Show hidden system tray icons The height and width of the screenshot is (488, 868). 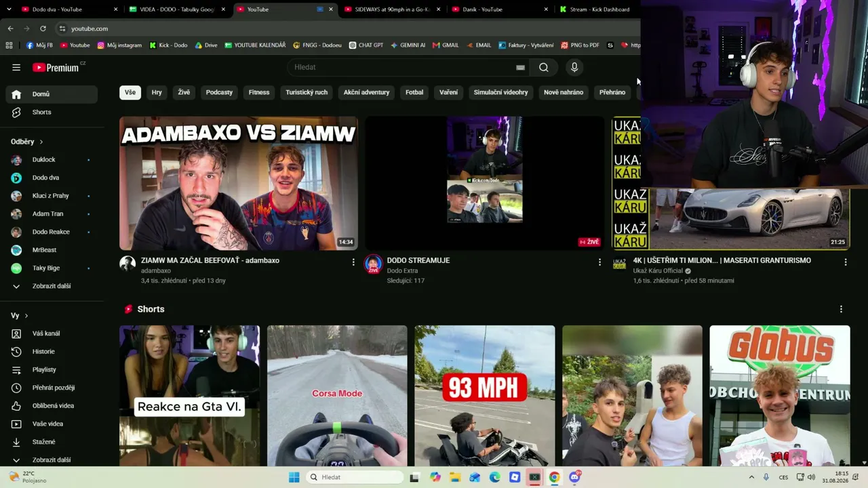coord(751,477)
